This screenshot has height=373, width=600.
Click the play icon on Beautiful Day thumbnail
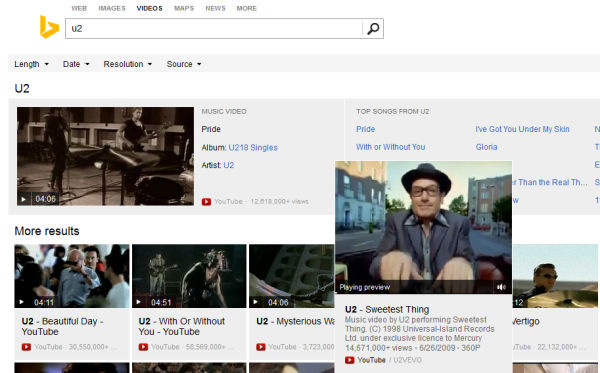[21, 302]
